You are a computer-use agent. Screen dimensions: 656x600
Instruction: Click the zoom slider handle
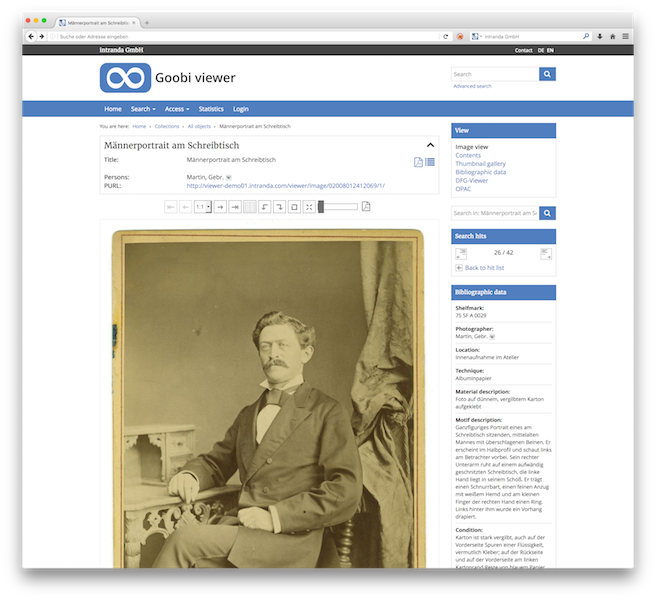[x=321, y=207]
